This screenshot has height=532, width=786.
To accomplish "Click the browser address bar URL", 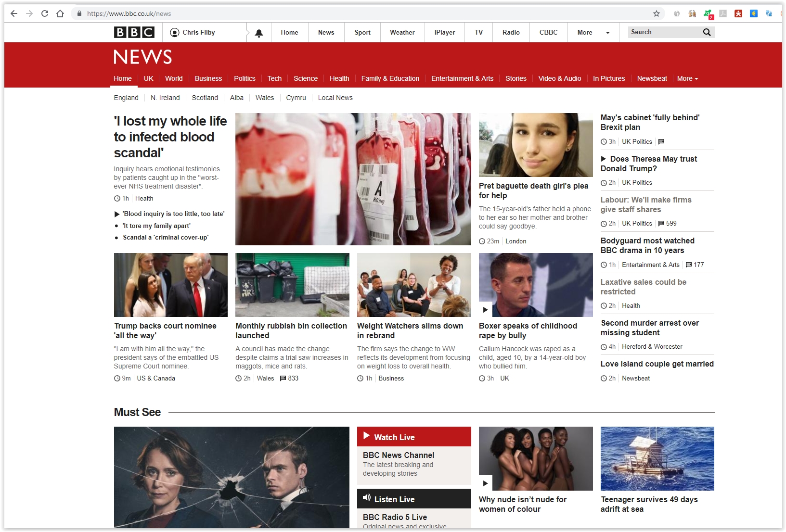I will click(129, 13).
